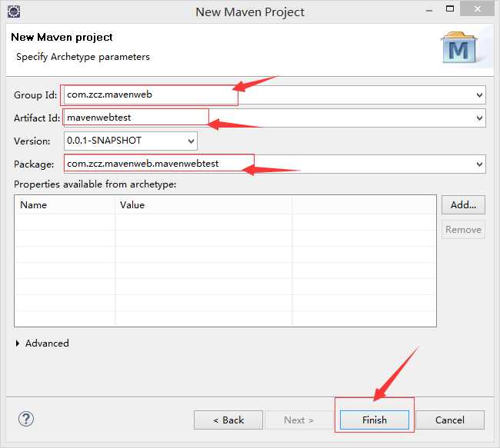Maximize the New Maven Project window

click(450, 9)
